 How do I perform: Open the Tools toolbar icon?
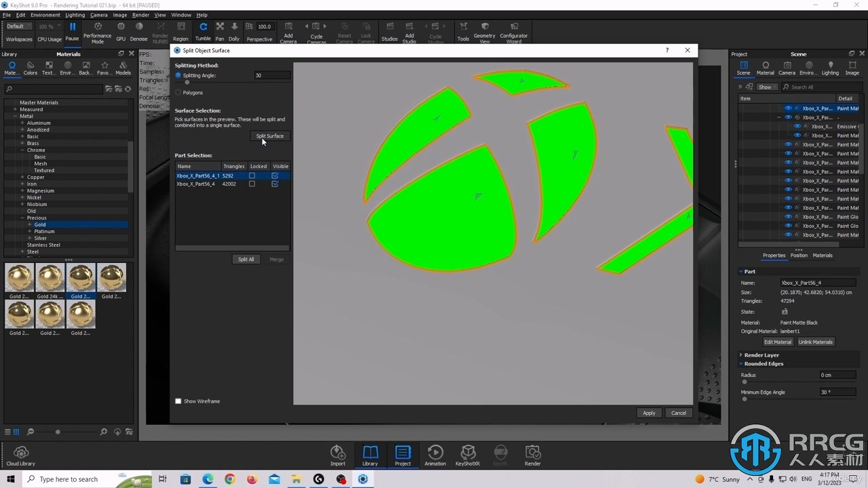463,31
